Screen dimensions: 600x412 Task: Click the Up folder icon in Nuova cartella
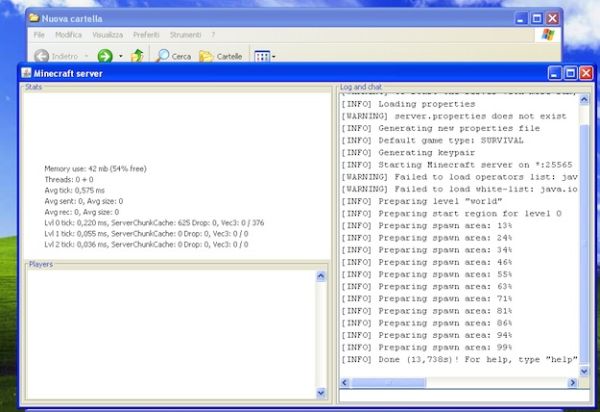pyautogui.click(x=137, y=56)
